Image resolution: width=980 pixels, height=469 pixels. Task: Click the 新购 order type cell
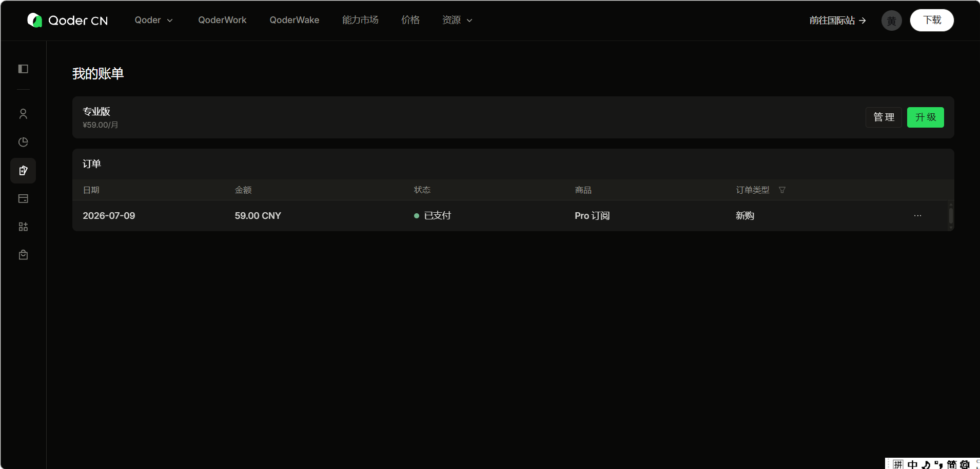point(745,216)
